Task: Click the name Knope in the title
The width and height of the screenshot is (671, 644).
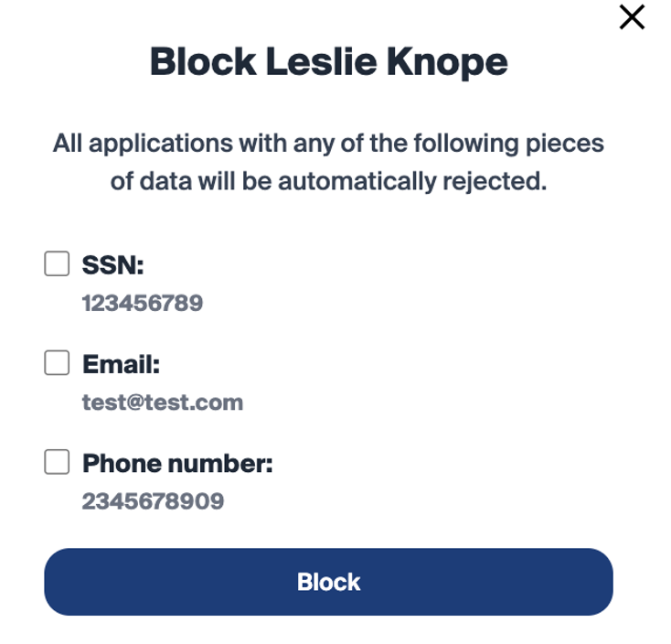Action: click(447, 62)
